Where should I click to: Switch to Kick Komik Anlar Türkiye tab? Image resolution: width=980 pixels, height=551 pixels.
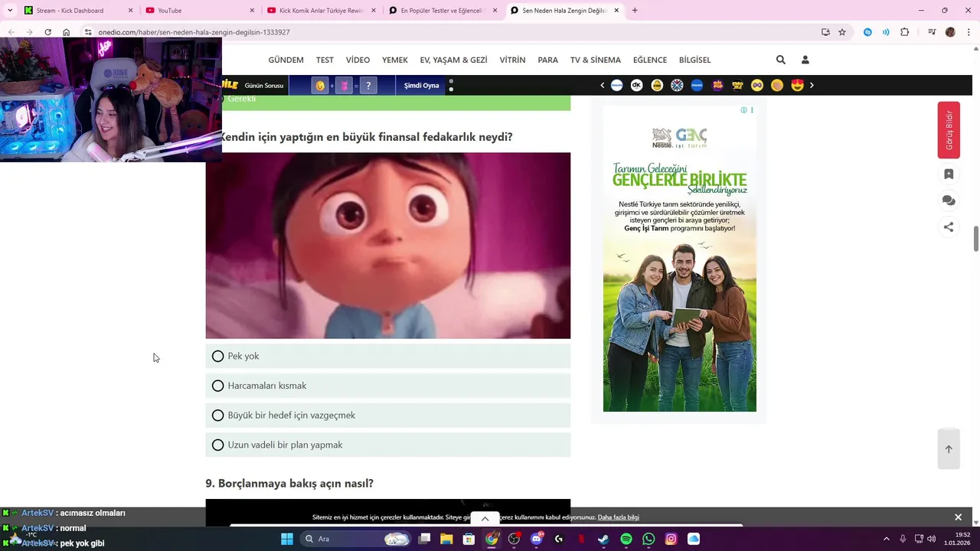coord(321,10)
